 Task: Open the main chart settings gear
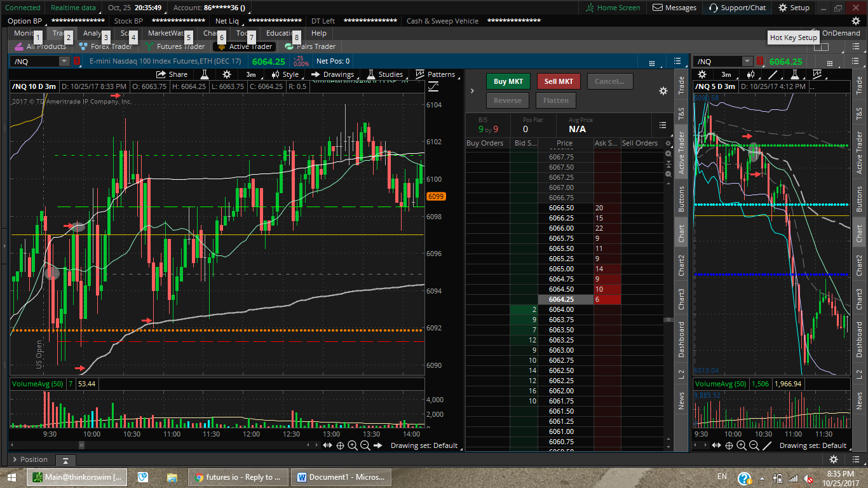coord(227,74)
